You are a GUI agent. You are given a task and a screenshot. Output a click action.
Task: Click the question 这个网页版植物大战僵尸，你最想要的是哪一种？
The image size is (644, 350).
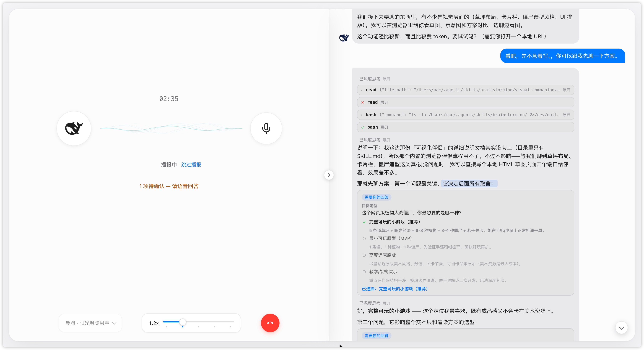(x=412, y=213)
